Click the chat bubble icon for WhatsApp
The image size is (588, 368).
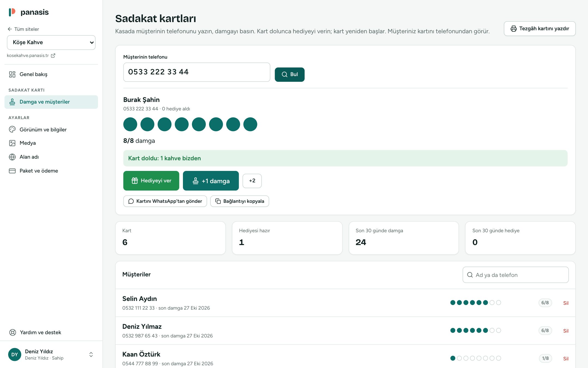pyautogui.click(x=131, y=201)
